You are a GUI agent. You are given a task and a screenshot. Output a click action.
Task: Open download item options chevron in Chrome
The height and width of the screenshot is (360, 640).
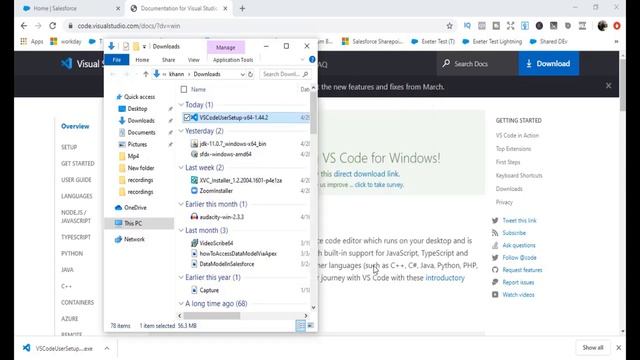coord(107,348)
